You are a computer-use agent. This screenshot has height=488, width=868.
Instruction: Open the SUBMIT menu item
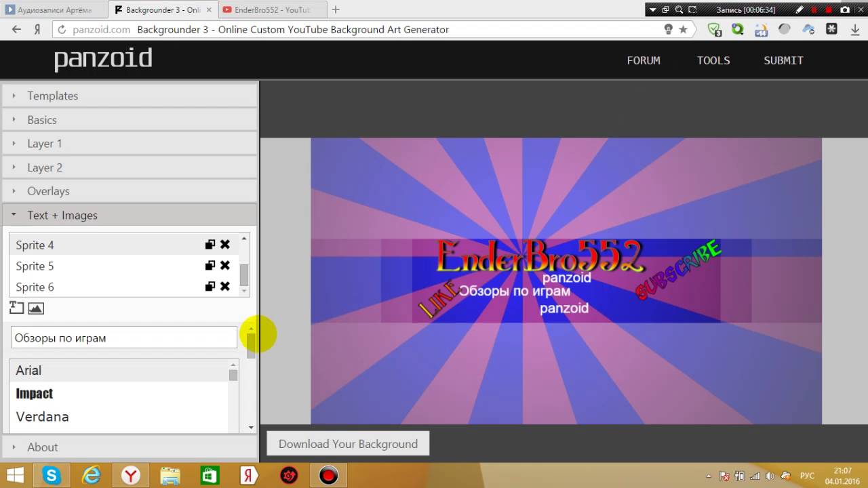pos(783,60)
